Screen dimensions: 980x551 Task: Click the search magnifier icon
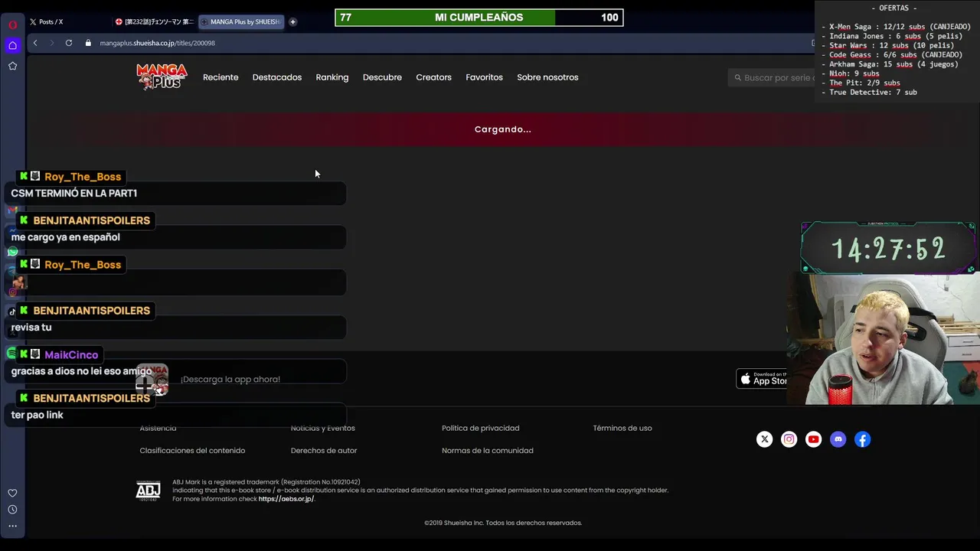pyautogui.click(x=738, y=77)
